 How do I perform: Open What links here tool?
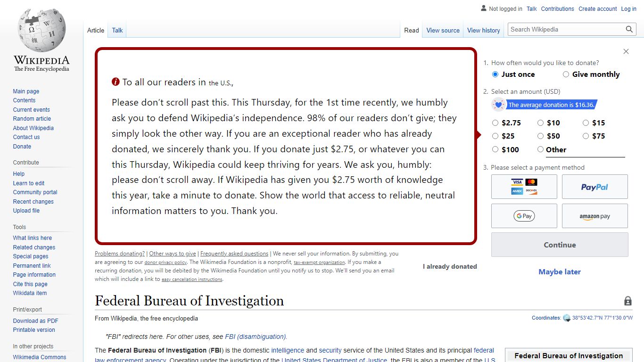32,238
